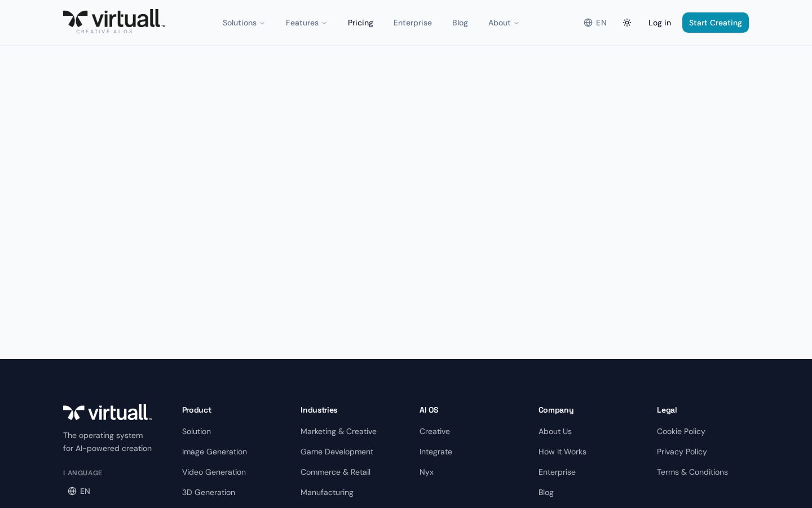Open Image Generation footer link
The image size is (812, 508).
click(x=214, y=452)
